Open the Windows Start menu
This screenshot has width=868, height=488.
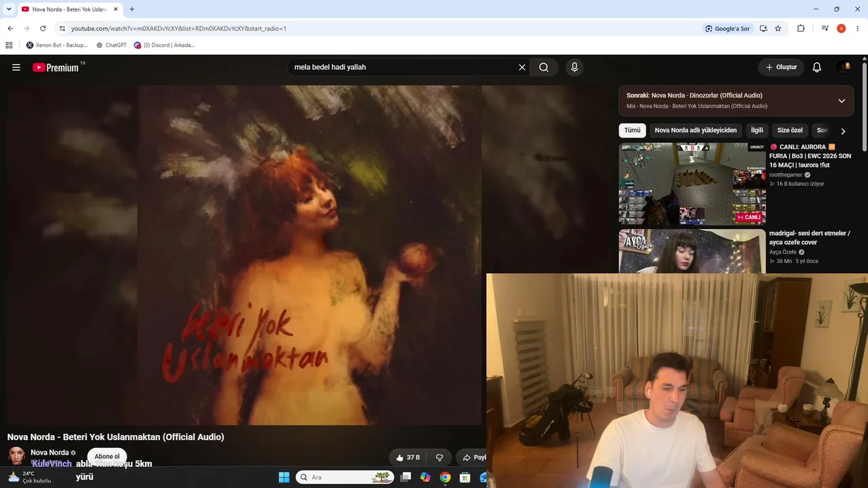[x=284, y=477]
